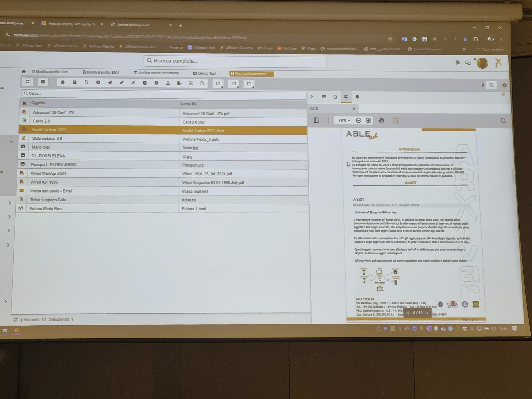Click the select-all checkbox toolbar button
The height and width of the screenshot is (399, 532).
tap(43, 82)
